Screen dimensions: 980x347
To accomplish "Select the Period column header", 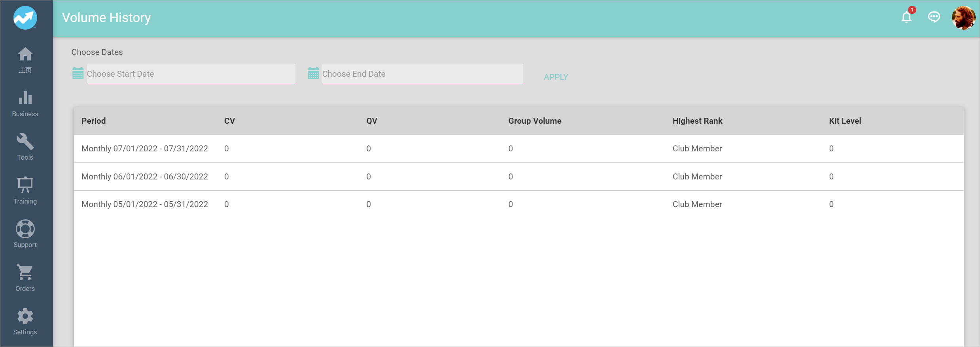I will click(94, 121).
